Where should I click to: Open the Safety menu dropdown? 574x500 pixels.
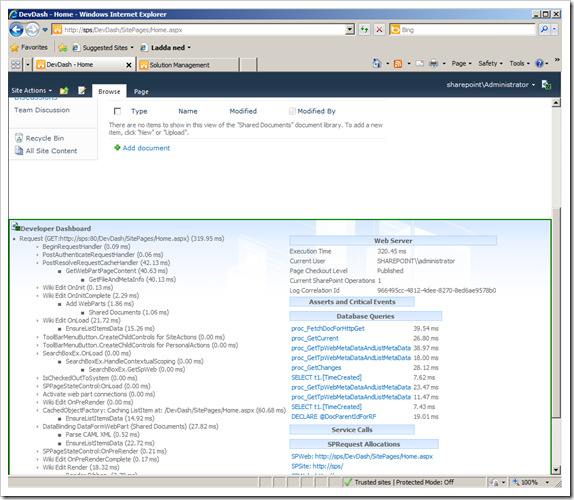pos(491,63)
